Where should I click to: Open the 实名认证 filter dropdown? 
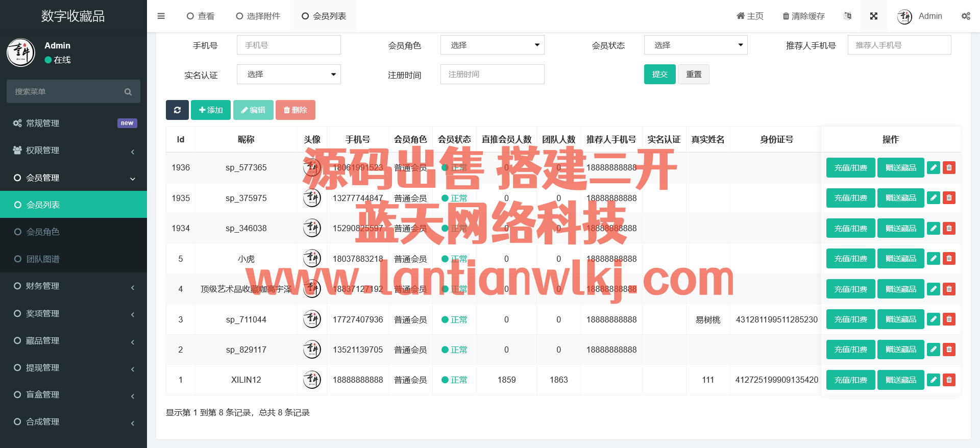[288, 74]
